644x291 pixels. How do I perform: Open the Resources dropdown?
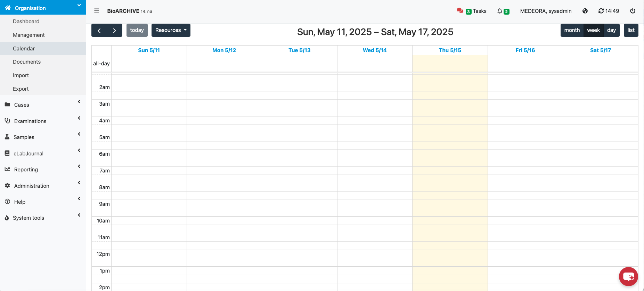click(x=171, y=30)
